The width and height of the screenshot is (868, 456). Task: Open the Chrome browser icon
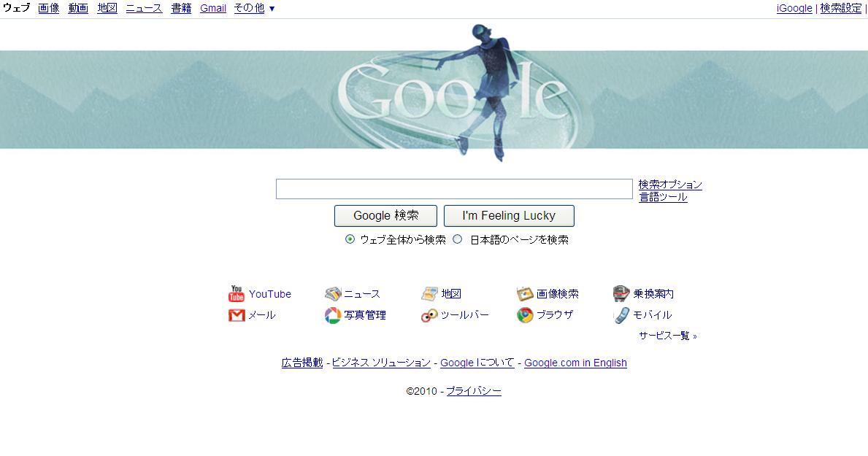[525, 315]
